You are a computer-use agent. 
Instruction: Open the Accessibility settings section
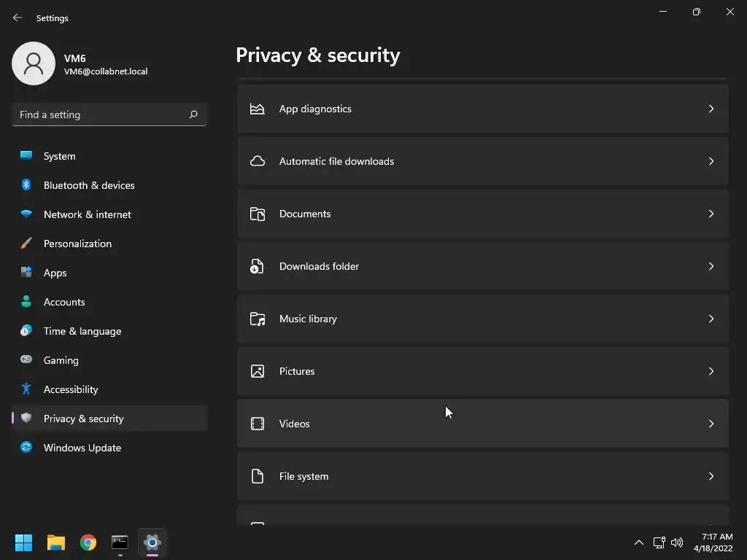71,389
